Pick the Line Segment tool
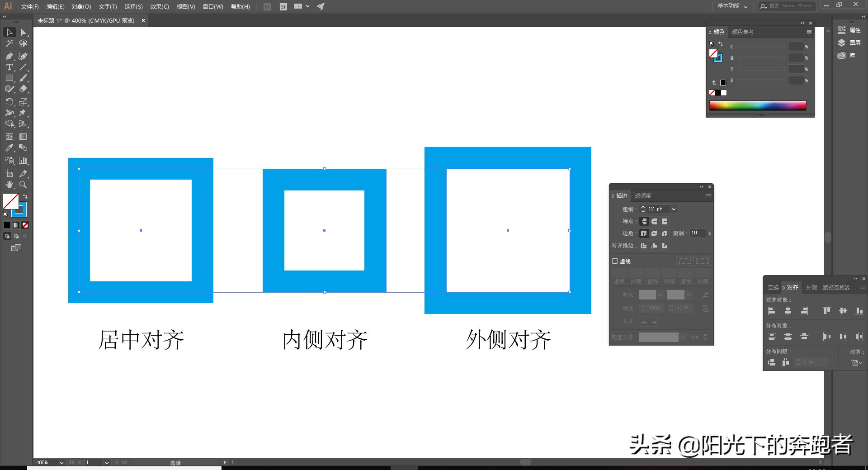The image size is (868, 470). pyautogui.click(x=24, y=67)
